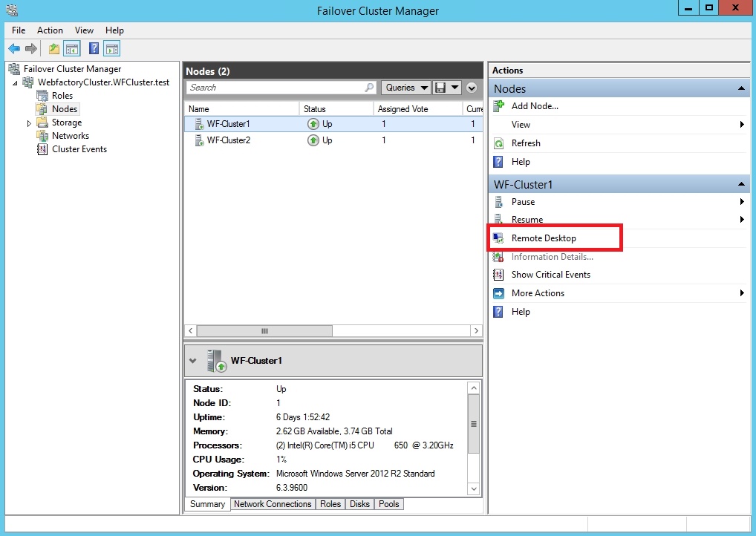Collapse the WebfactoryCluster.WFCluster.test tree node
Screen dimensions: 756x536
coord(16,83)
